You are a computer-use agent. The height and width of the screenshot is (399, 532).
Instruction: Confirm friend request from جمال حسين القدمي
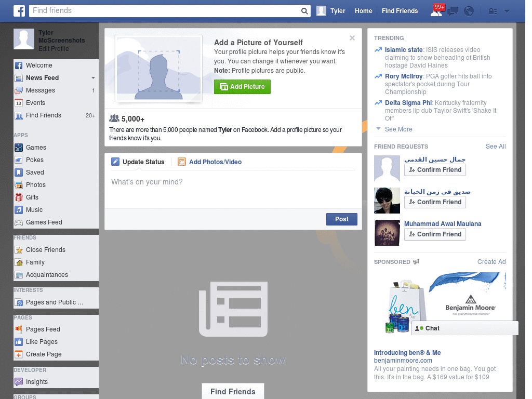coord(435,170)
